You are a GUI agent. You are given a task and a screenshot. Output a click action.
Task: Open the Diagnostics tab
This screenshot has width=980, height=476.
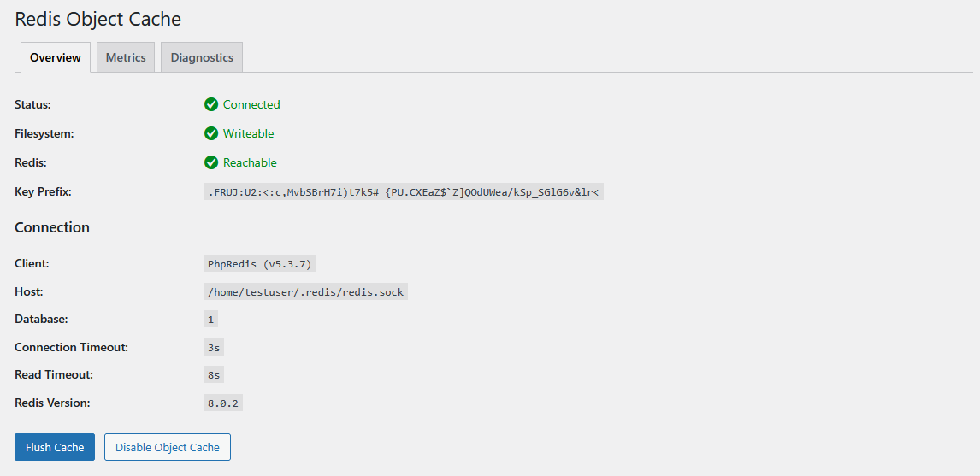click(202, 57)
